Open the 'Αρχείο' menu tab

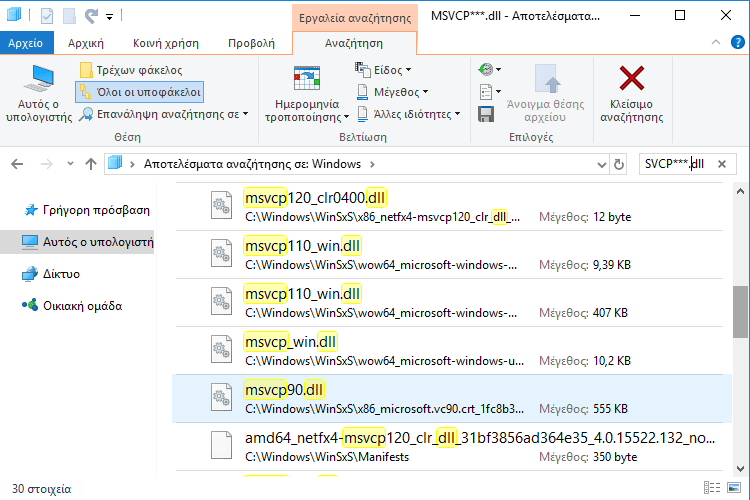click(x=25, y=43)
